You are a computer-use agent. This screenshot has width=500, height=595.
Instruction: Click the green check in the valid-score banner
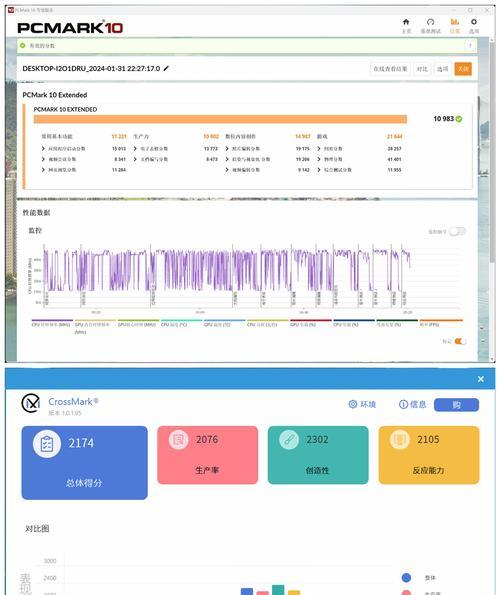(x=23, y=46)
